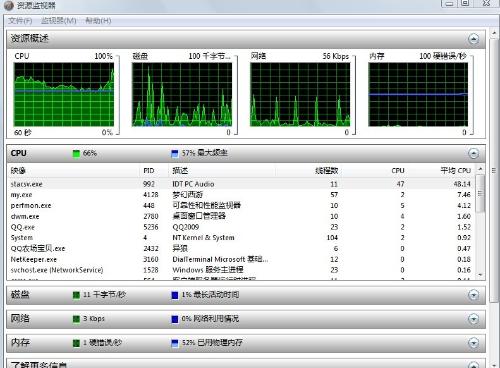500x368 pixels.
Task: Click the 网络 section header bar
Action: [246, 319]
